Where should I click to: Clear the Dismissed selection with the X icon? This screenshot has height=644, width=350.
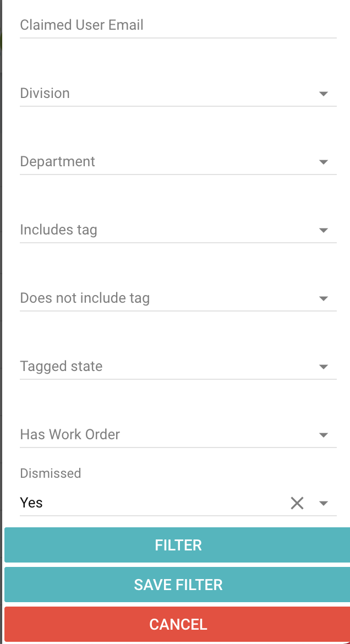point(297,503)
